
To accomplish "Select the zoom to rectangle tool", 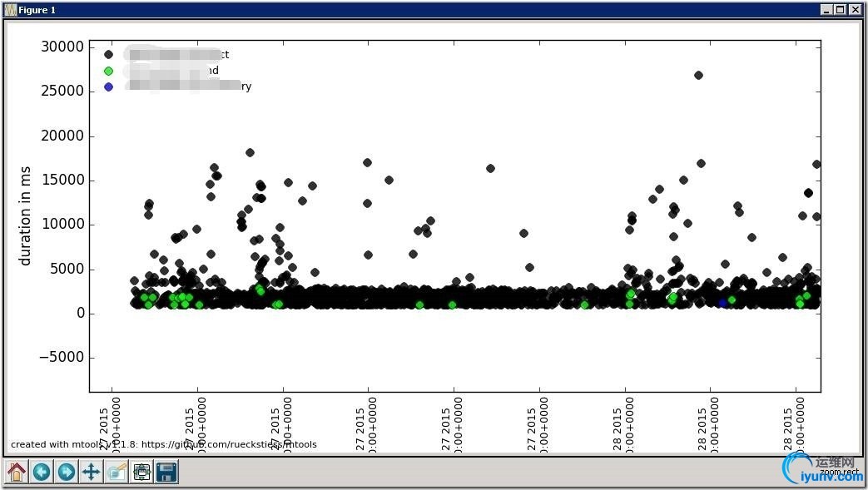I will click(116, 473).
